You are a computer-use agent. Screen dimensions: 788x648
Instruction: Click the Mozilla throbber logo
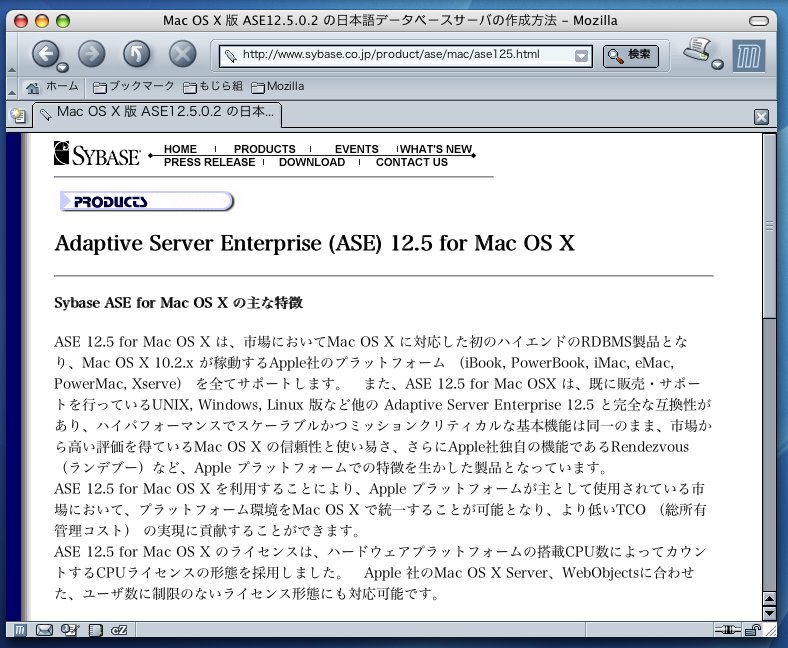(x=748, y=56)
